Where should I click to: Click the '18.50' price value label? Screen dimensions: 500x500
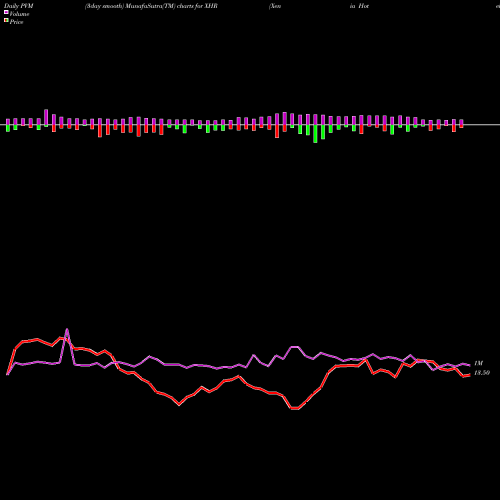[x=482, y=373]
